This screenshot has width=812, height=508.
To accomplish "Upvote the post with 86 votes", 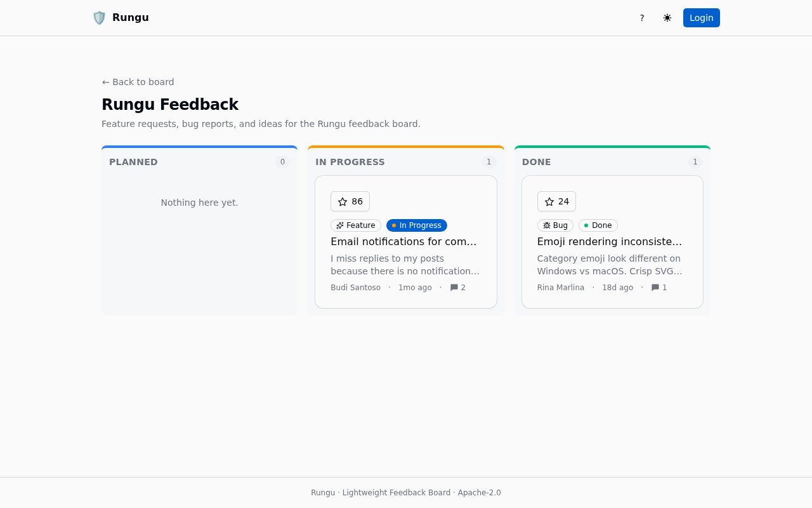I will click(350, 201).
